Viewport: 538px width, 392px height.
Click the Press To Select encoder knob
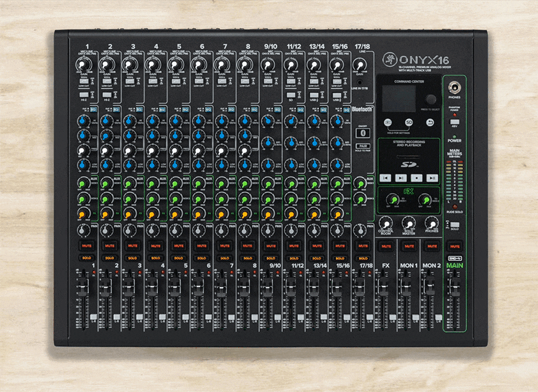(x=431, y=100)
